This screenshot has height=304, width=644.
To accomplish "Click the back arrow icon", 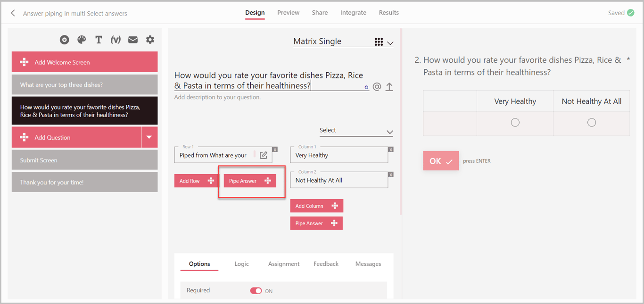I will tap(13, 13).
